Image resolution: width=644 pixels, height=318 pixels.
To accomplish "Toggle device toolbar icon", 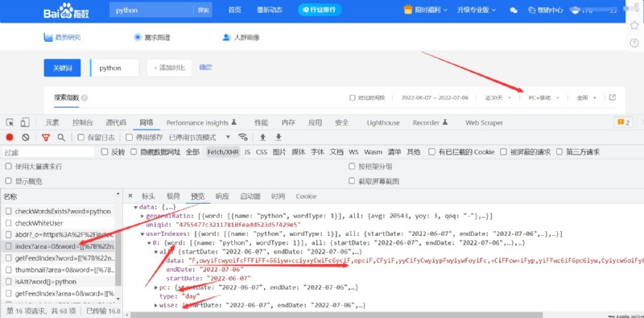I will pyautogui.click(x=25, y=122).
